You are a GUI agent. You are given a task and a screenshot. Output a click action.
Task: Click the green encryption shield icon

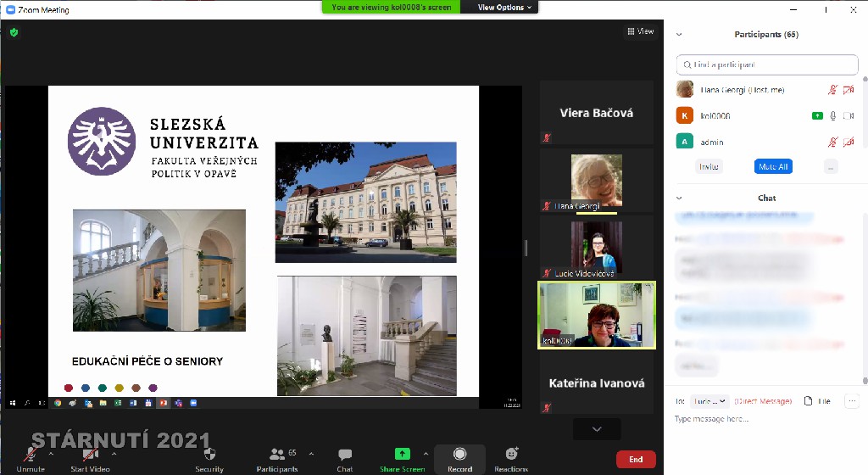tap(14, 32)
